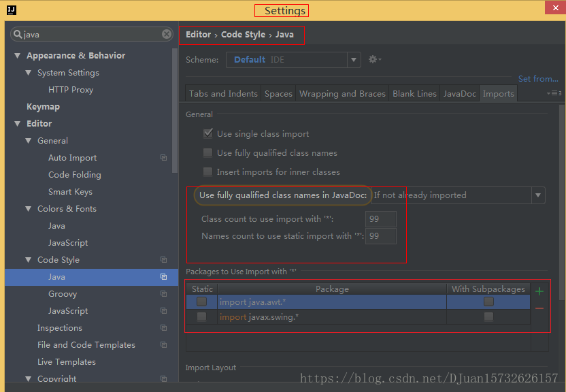Collapse the Editor tree section
Image resolution: width=566 pixels, height=392 pixels.
click(17, 123)
